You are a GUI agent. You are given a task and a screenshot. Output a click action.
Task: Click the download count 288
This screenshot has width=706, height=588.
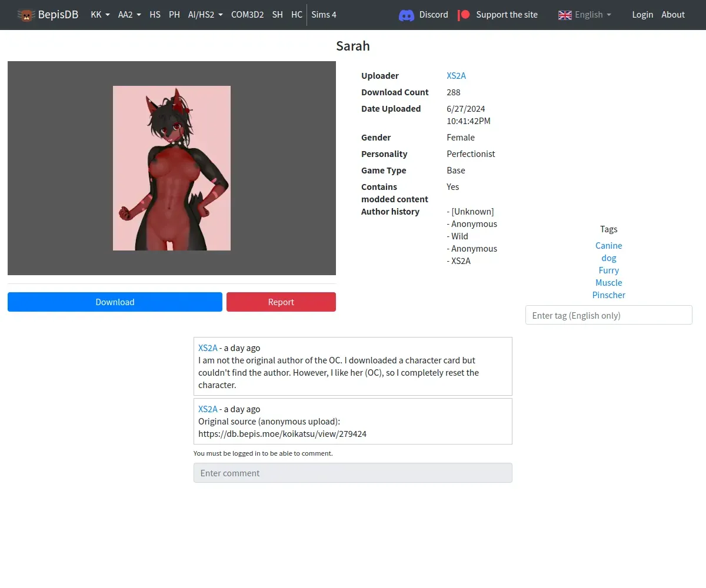(454, 92)
